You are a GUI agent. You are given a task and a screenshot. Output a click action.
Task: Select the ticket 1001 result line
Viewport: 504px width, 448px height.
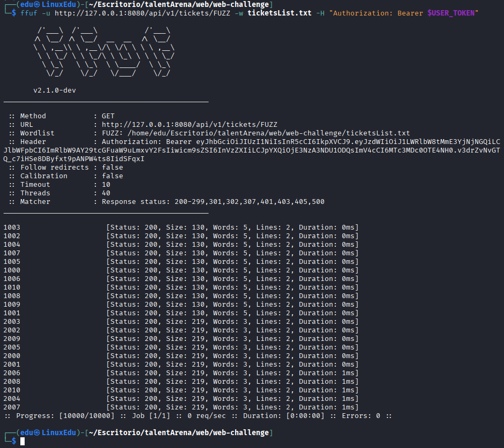pos(181,313)
